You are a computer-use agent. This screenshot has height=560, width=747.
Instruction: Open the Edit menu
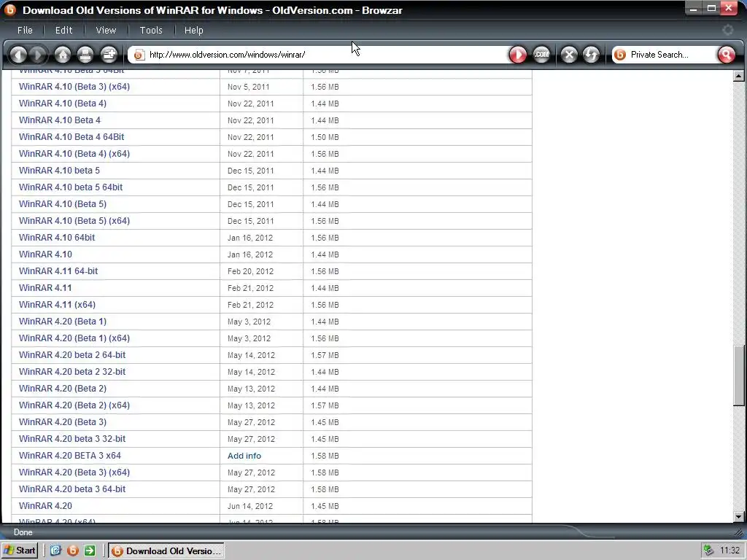[64, 31]
